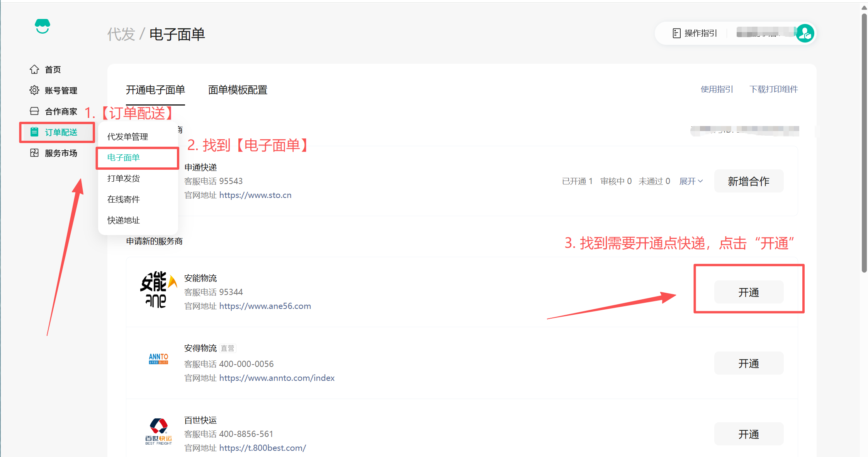Viewport: 868px width, 457px height.
Task: Switch to the 面单模板配置 tab
Action: point(238,90)
